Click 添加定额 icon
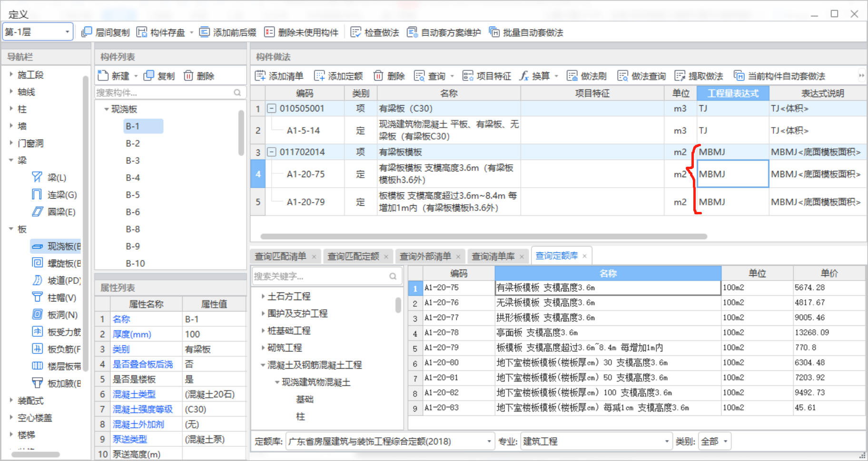 pyautogui.click(x=319, y=76)
